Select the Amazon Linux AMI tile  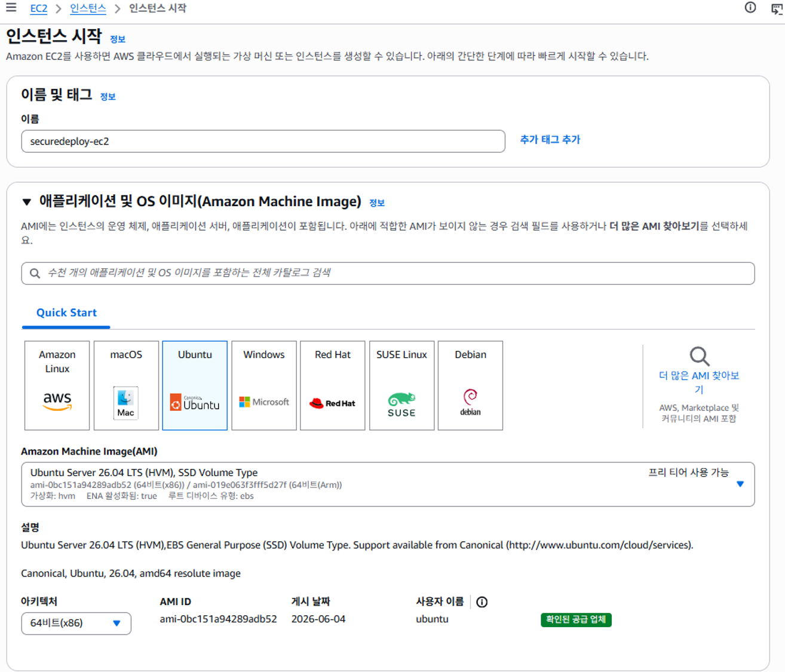[x=57, y=385]
